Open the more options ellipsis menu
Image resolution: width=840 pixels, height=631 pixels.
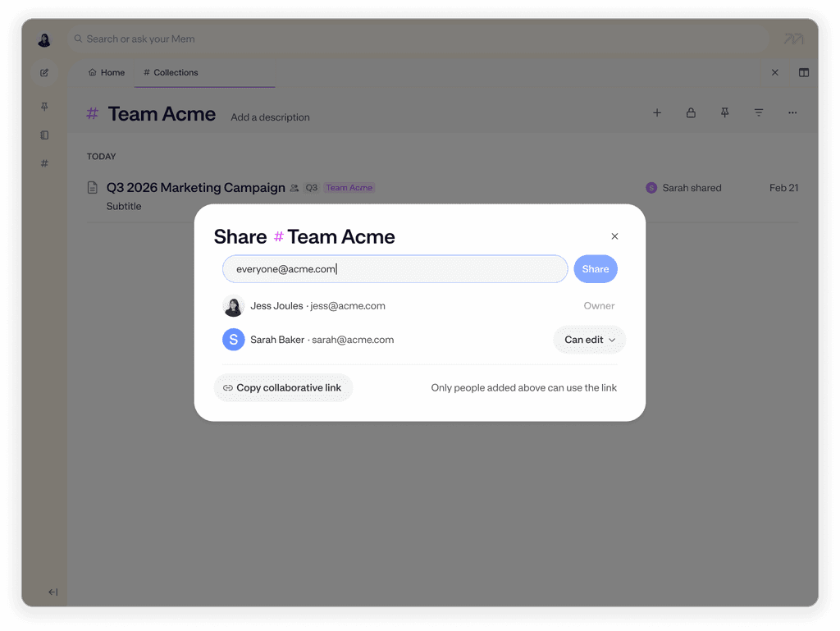(x=792, y=112)
